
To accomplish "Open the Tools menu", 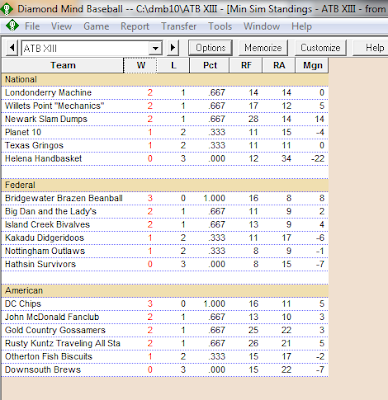I will click(x=220, y=26).
